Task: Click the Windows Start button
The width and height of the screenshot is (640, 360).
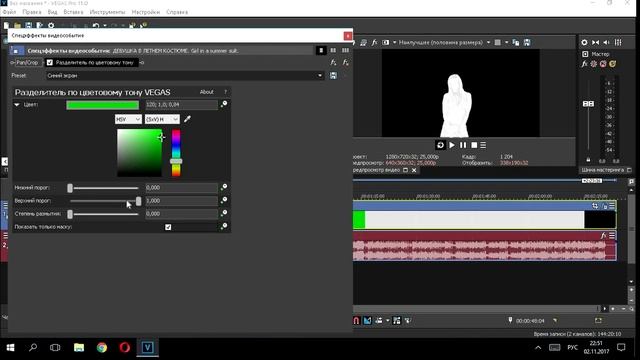Action: pos(11,347)
